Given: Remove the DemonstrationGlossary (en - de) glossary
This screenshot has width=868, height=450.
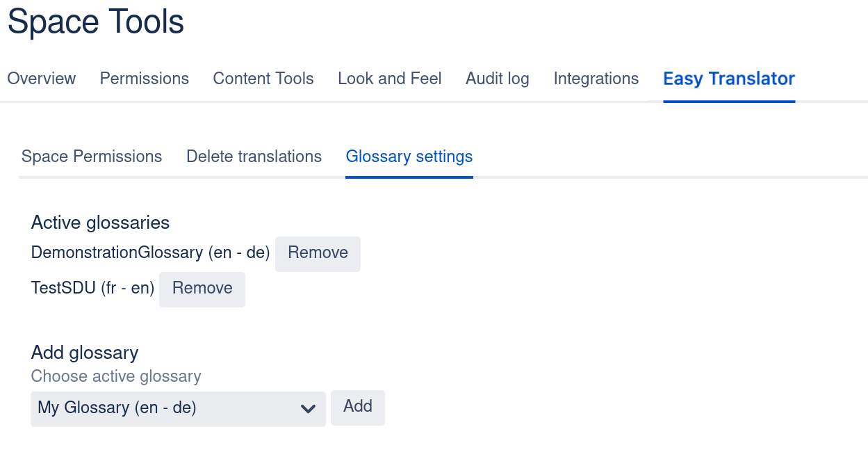Looking at the screenshot, I should click(x=318, y=253).
